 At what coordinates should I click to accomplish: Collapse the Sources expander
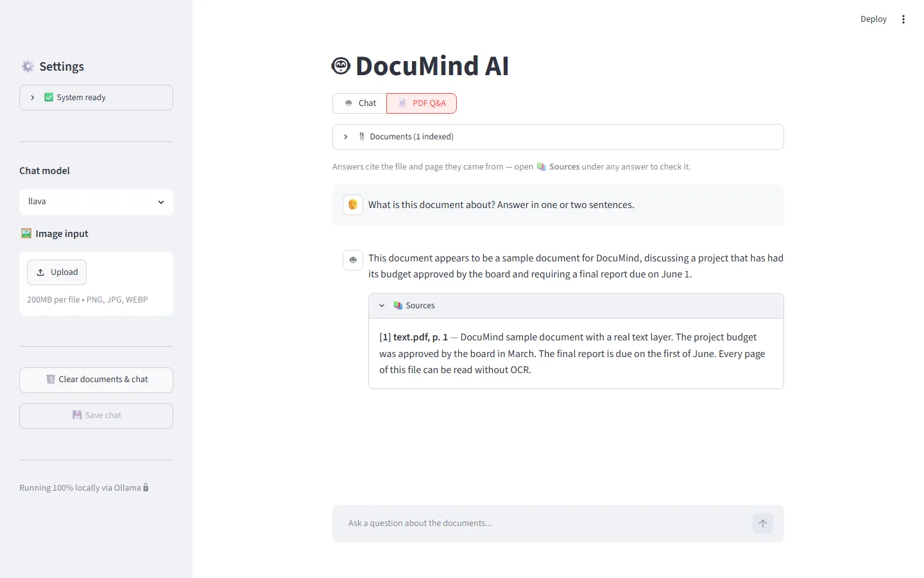[x=576, y=306]
